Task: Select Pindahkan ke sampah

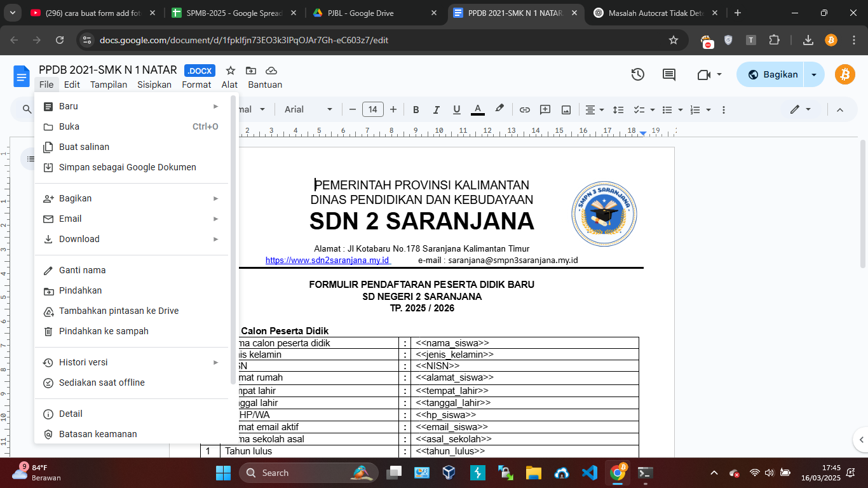Action: tap(132, 331)
